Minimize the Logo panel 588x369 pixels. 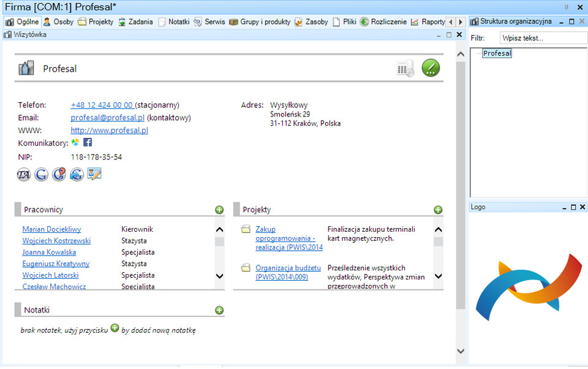click(x=564, y=208)
